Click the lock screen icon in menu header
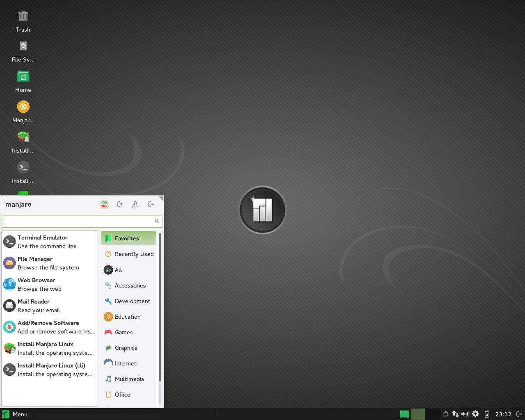The image size is (525, 420). (x=119, y=204)
